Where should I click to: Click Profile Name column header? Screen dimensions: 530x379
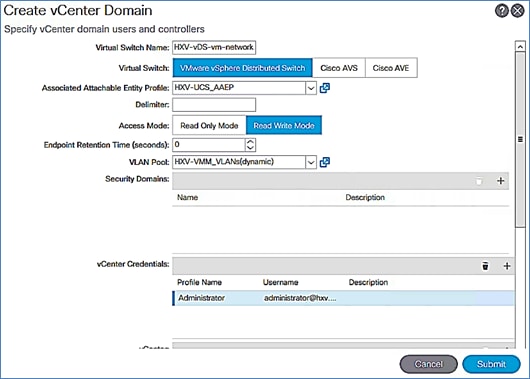[x=199, y=282]
